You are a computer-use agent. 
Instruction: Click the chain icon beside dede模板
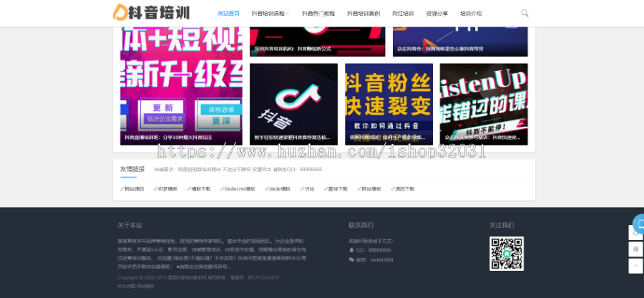[x=267, y=189]
